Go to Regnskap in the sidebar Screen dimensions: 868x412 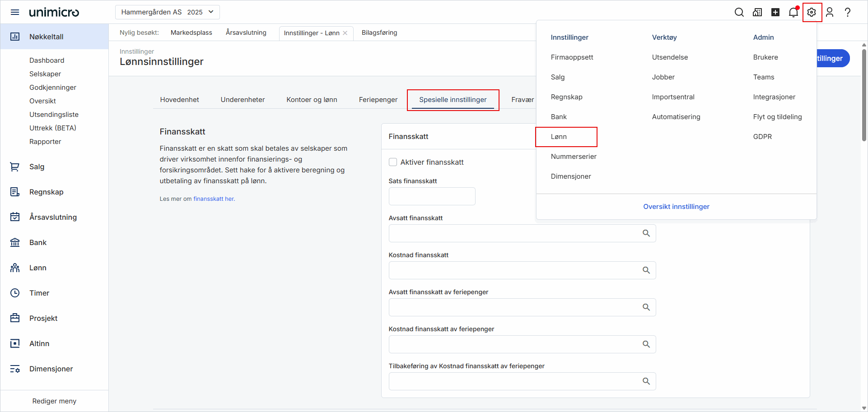point(46,192)
